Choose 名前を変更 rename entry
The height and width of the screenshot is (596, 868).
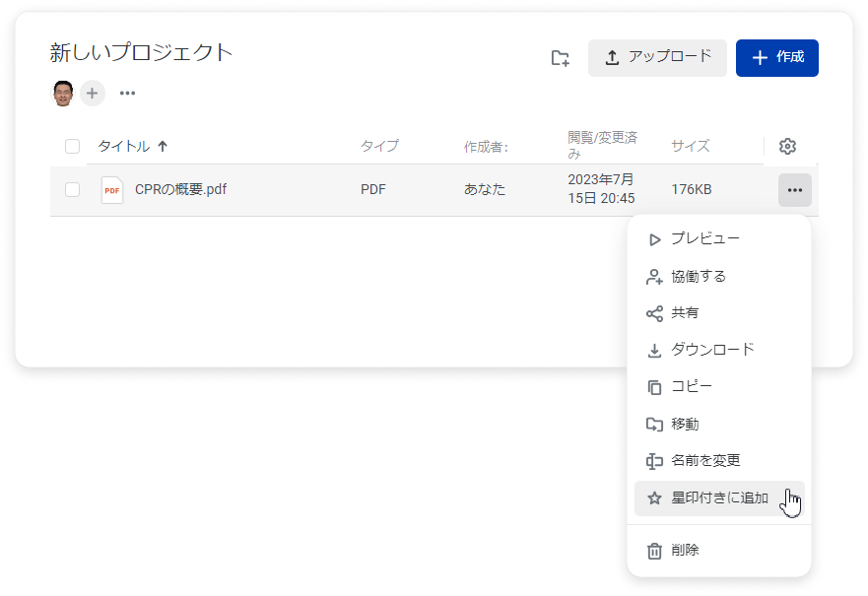(x=719, y=461)
